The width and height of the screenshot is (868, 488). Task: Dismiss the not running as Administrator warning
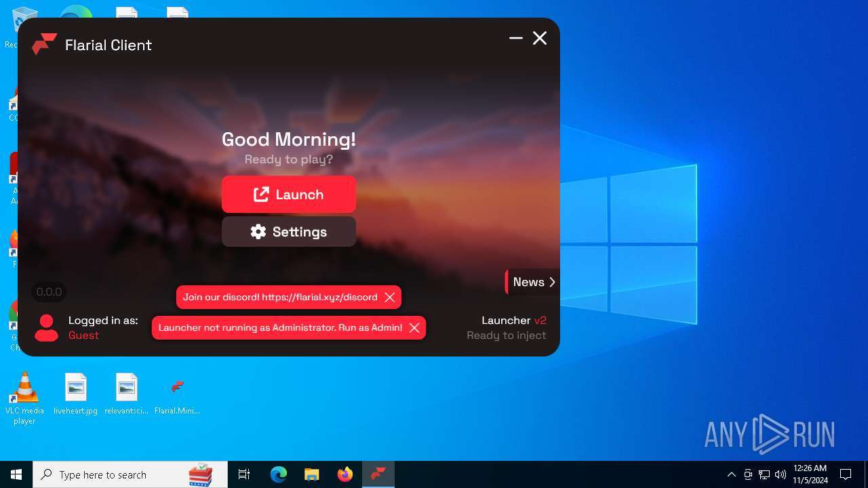414,327
